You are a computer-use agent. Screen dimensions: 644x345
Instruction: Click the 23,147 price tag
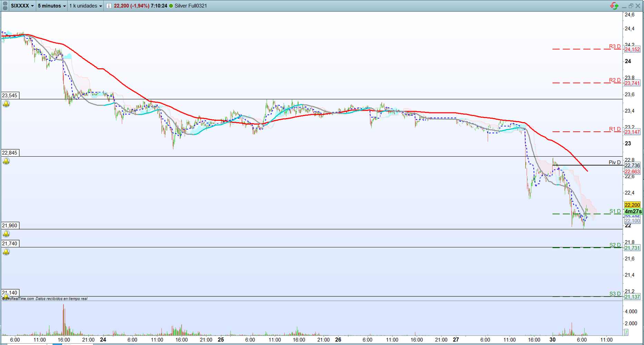click(632, 132)
